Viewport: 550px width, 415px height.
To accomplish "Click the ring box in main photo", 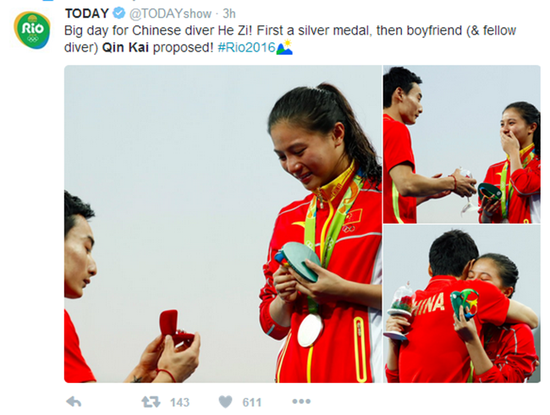I will click(175, 328).
